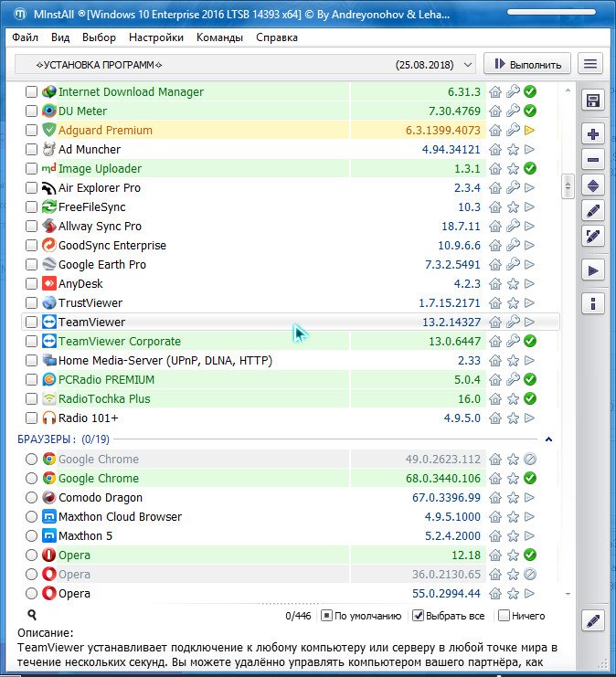Click the checkmark pencil icon in sidebar
This screenshot has width=616, height=677.
pos(592,236)
